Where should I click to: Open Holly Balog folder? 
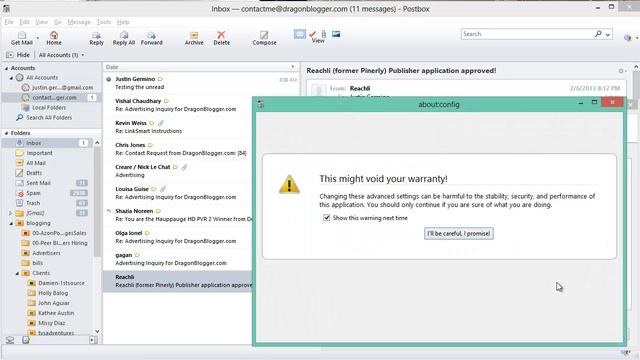pyautogui.click(x=53, y=293)
